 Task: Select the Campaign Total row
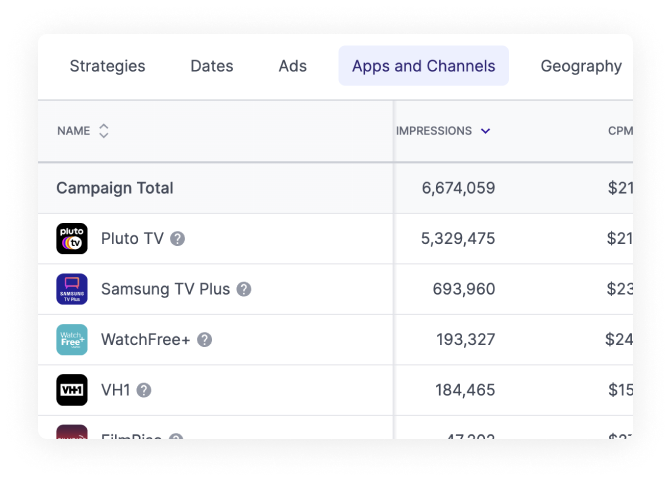pyautogui.click(x=115, y=188)
